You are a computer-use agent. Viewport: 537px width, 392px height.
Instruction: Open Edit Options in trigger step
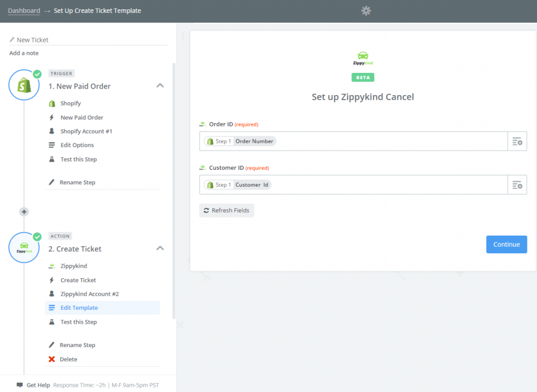click(x=77, y=145)
